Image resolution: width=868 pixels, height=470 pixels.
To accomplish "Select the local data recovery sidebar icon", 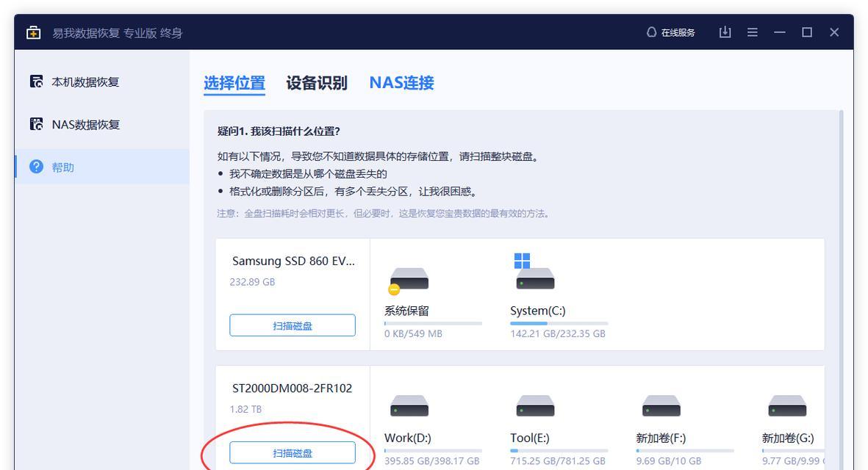I will click(x=36, y=82).
